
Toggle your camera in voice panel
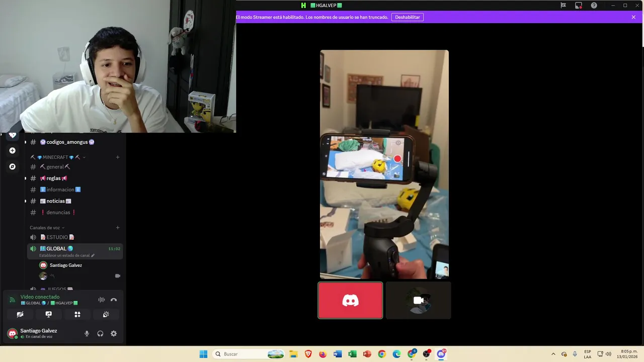[20, 314]
